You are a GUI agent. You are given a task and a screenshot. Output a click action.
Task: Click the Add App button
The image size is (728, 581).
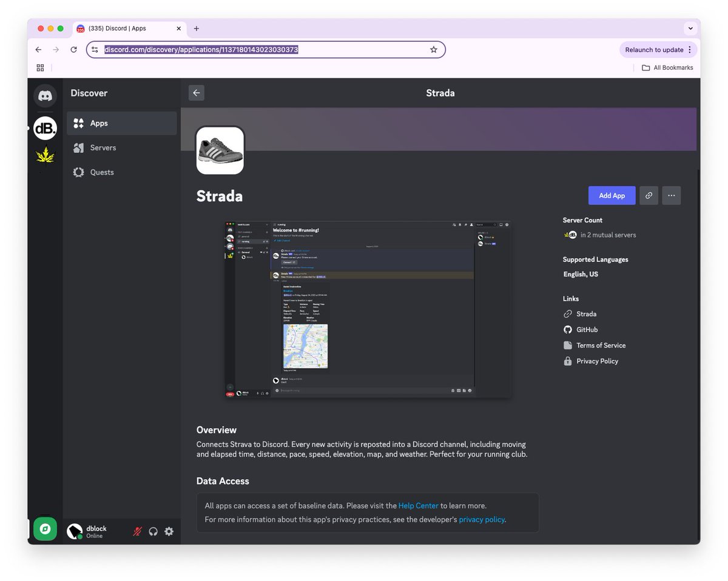[x=612, y=195]
